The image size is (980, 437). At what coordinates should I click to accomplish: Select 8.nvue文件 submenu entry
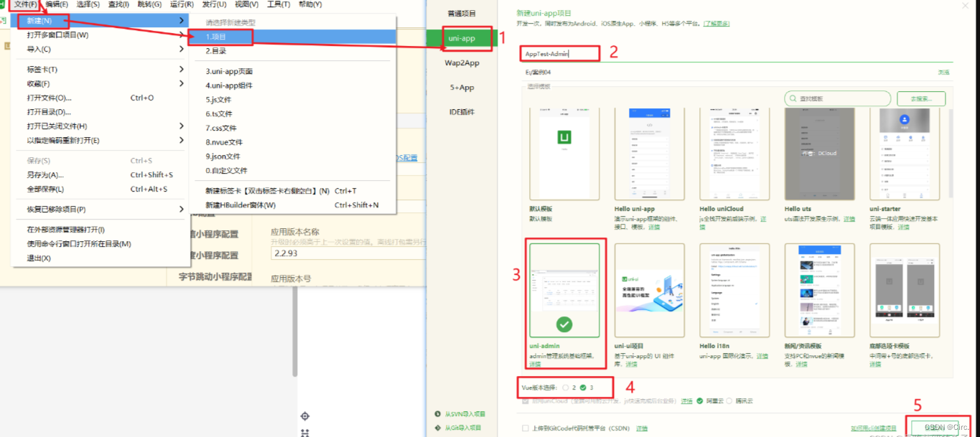(x=292, y=142)
